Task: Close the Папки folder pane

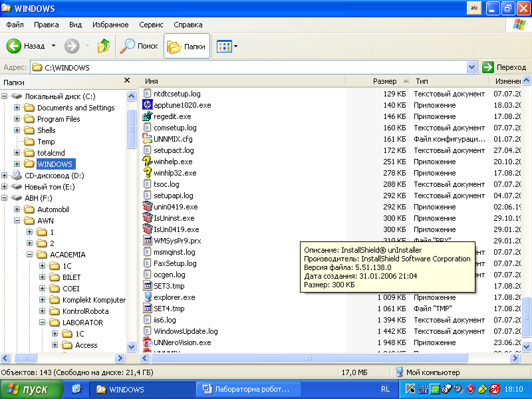Action: tap(127, 80)
